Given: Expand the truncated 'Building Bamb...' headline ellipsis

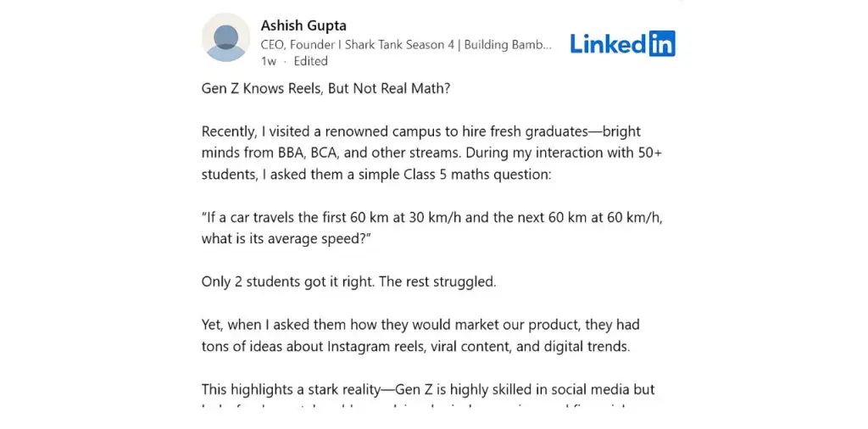Looking at the screenshot, I should (x=544, y=44).
